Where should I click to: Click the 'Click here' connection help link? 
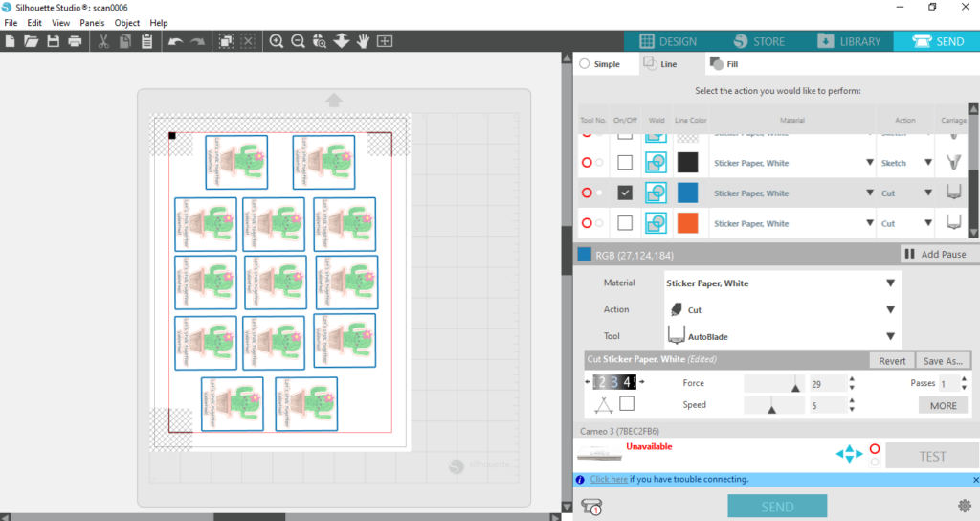pyautogui.click(x=609, y=479)
